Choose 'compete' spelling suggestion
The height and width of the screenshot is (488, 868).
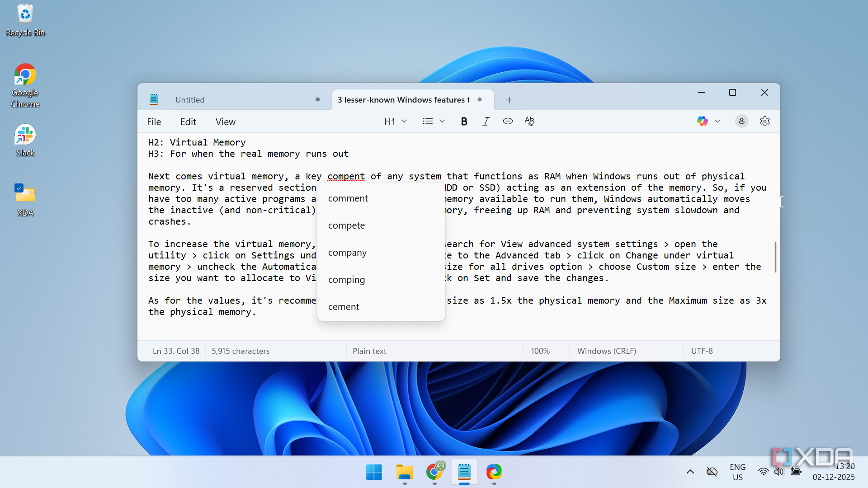[346, 225]
